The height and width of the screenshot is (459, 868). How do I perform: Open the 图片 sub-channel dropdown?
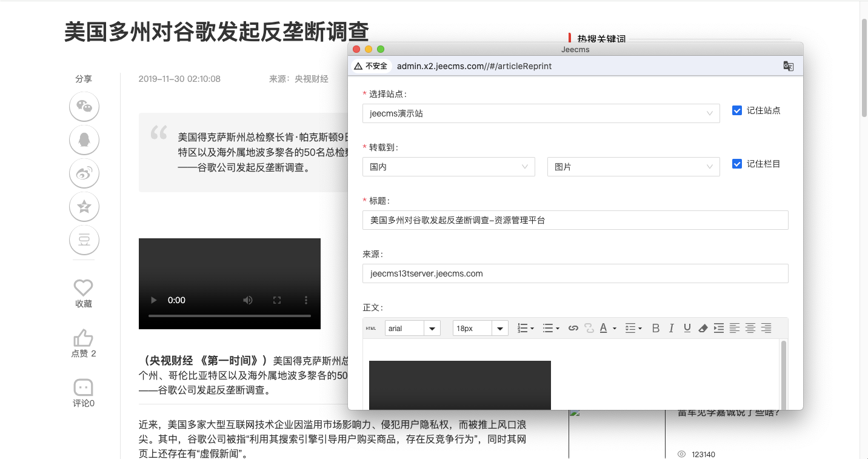633,167
